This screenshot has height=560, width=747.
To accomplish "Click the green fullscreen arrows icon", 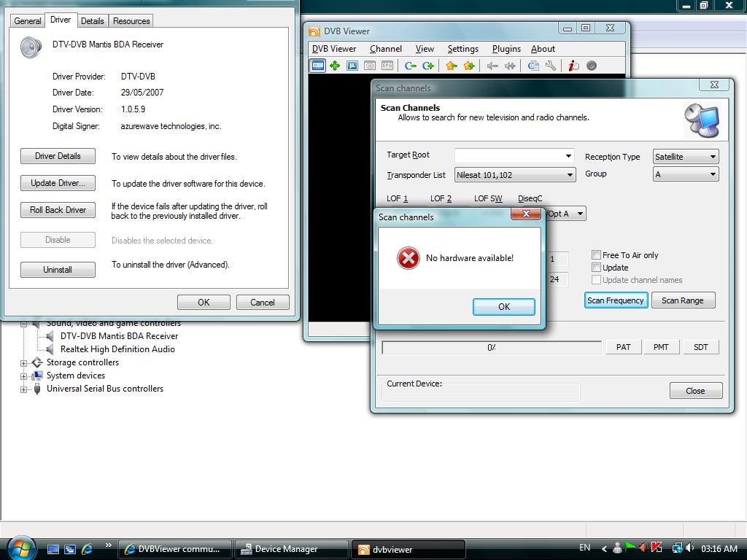I will click(334, 66).
